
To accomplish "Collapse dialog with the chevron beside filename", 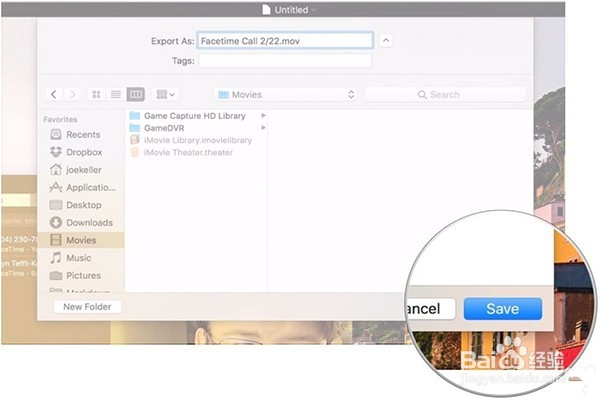I will coord(386,41).
